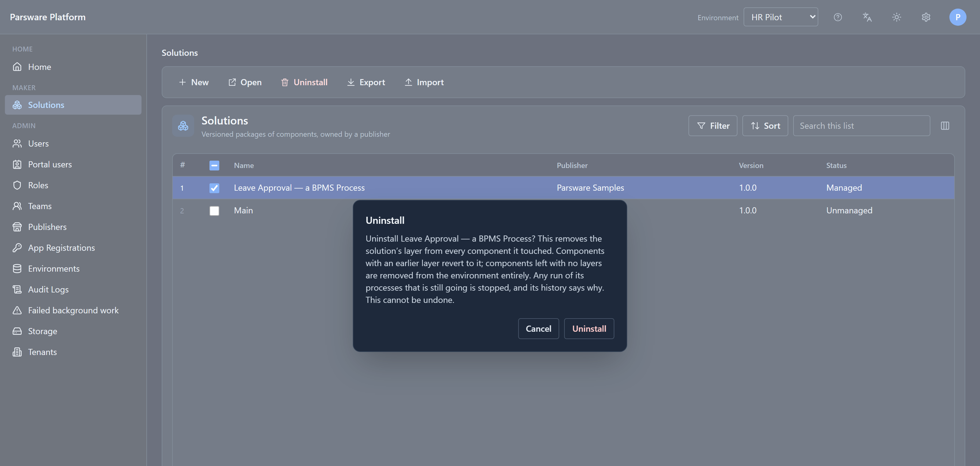
Task: Click Open in the toolbar
Action: pyautogui.click(x=245, y=82)
